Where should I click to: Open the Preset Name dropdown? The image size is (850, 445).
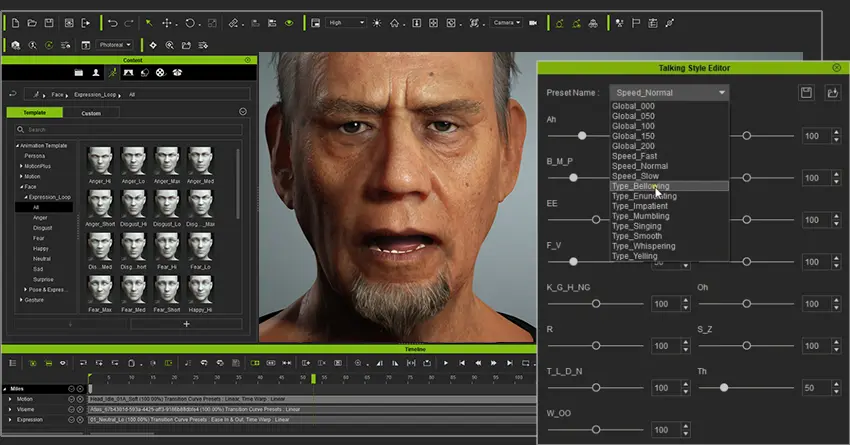(x=669, y=92)
